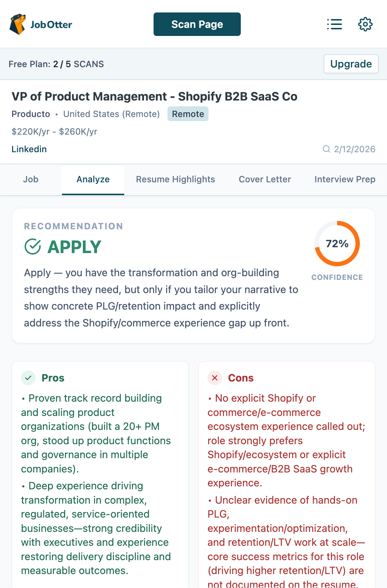The image size is (387, 588).
Task: Click the Producto company name
Action: tap(31, 114)
